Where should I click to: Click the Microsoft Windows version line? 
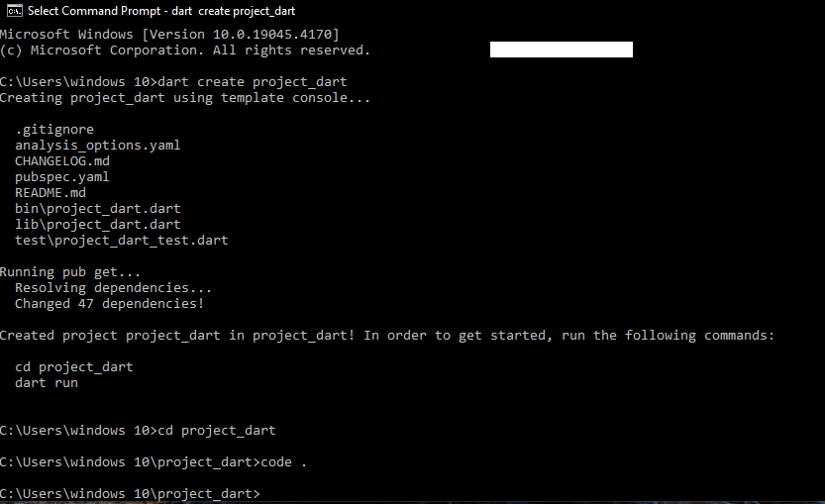coord(169,34)
